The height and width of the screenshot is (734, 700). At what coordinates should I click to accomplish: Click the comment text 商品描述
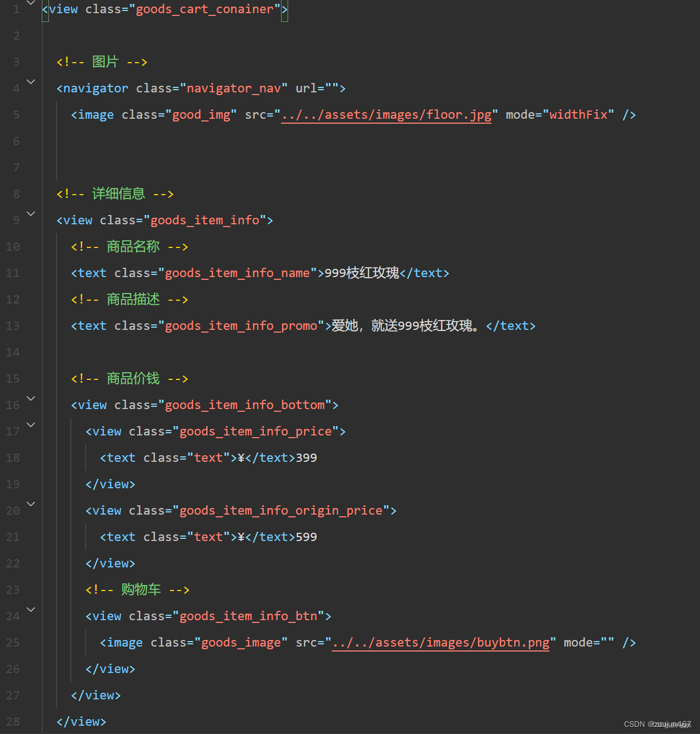[x=133, y=299]
